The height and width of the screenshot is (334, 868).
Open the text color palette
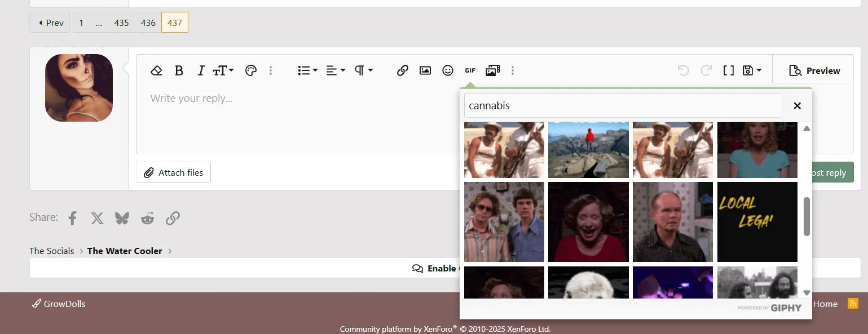tap(251, 70)
